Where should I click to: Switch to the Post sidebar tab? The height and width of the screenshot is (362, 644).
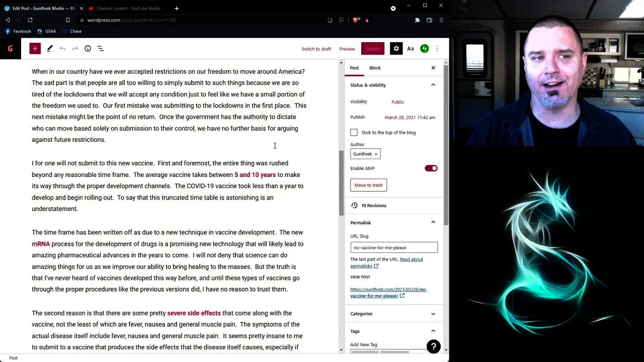355,68
